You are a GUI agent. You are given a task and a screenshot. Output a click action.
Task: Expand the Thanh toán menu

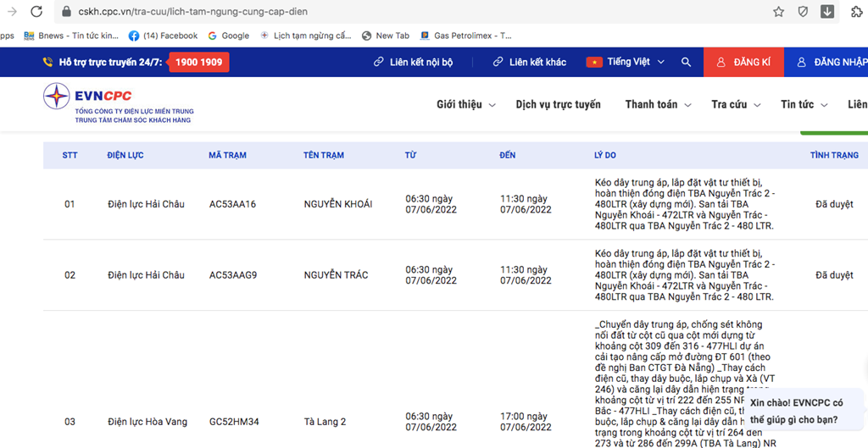(658, 105)
